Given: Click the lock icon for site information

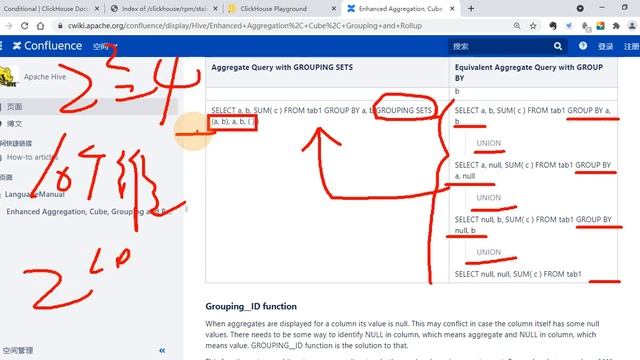Looking at the screenshot, I should click(x=60, y=26).
